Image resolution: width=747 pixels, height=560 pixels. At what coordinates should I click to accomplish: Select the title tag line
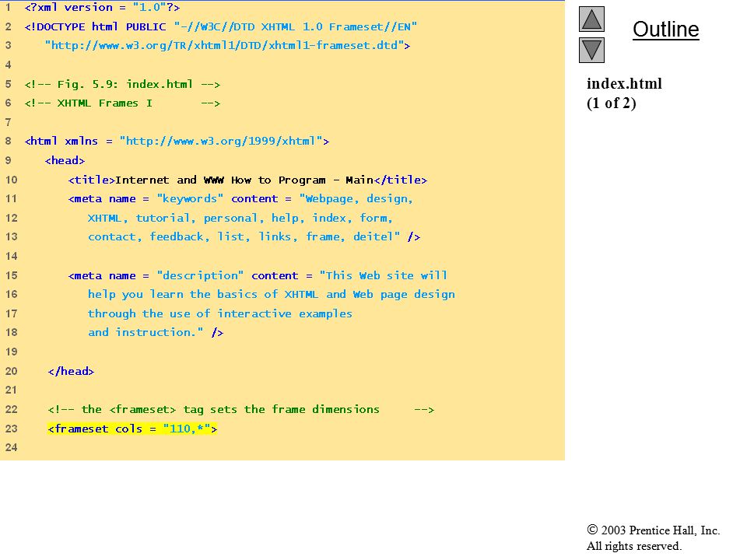[247, 180]
